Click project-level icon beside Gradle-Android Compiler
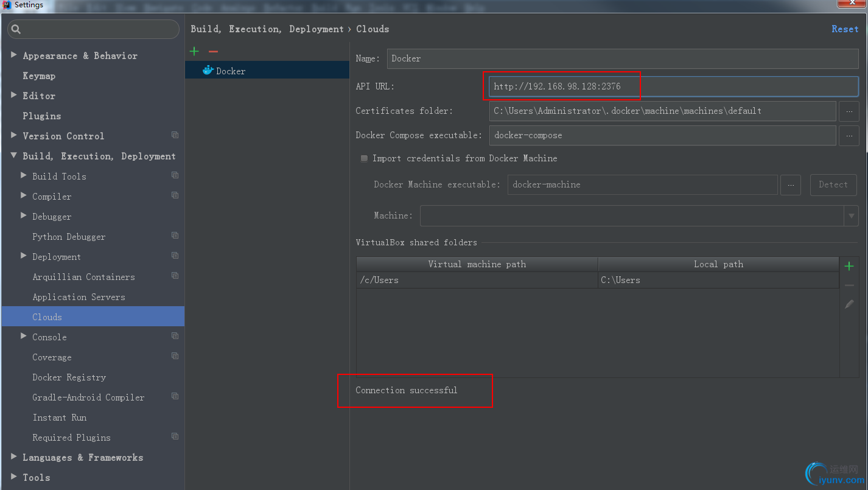Image resolution: width=868 pixels, height=490 pixels. [x=175, y=396]
